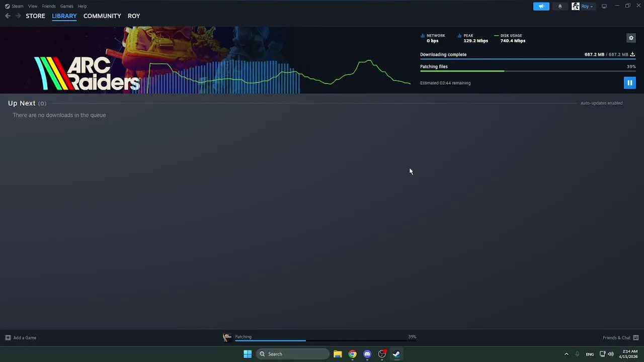Click the NETWORK 0 bps stat
The width and height of the screenshot is (644, 362).
(x=433, y=38)
